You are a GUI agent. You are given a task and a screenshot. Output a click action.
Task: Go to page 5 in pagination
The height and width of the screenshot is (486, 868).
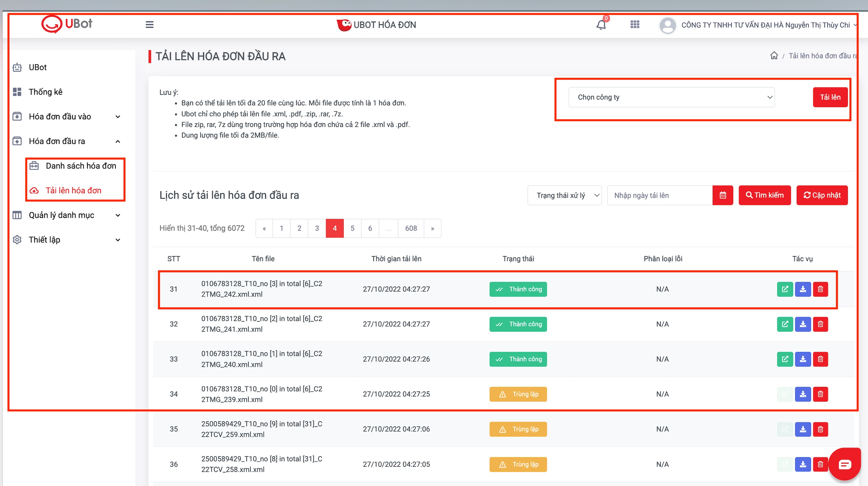tap(352, 228)
